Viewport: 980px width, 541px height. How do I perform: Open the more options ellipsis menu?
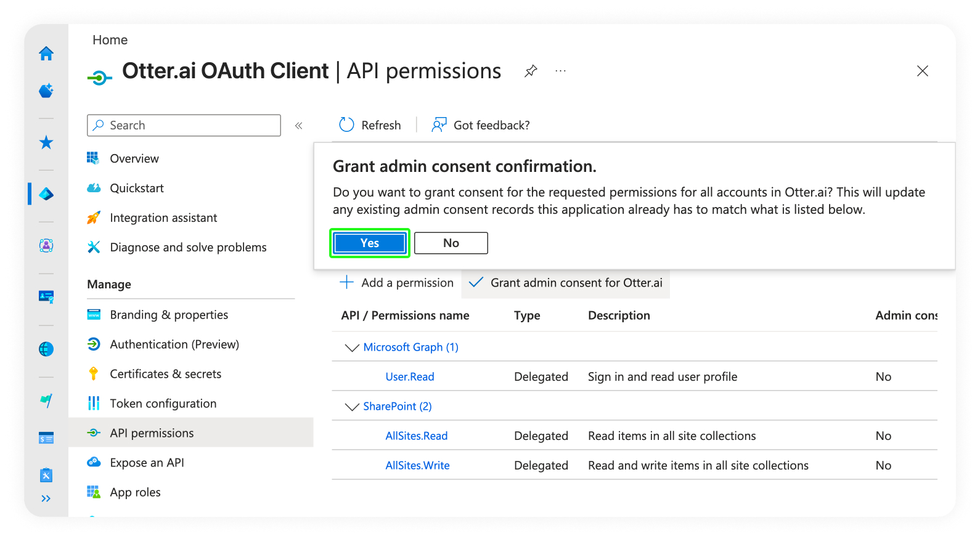click(560, 71)
